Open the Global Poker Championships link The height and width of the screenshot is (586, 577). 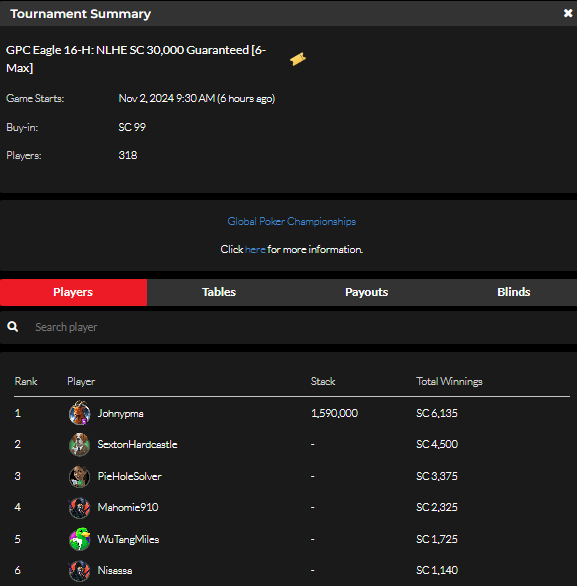click(x=291, y=221)
